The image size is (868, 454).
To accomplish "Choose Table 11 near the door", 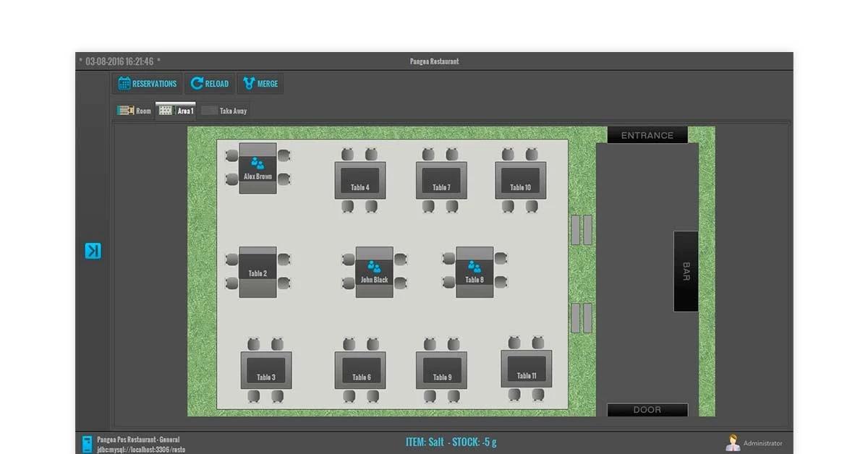I will click(x=527, y=369).
